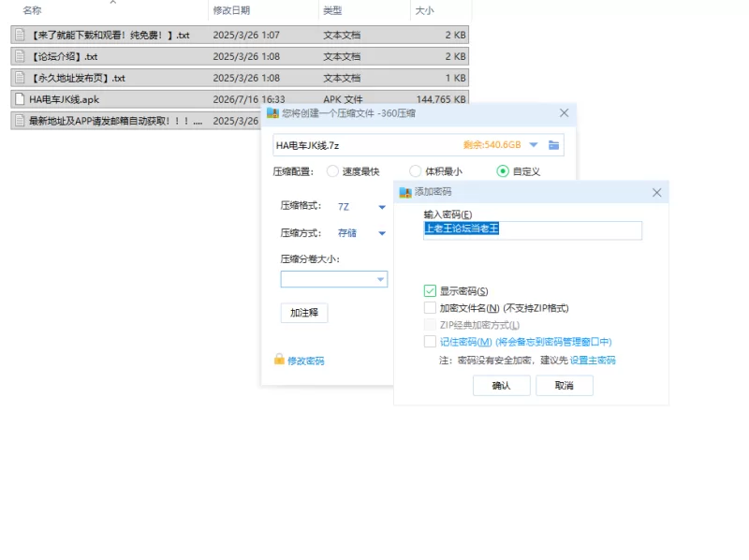This screenshot has width=749, height=560.
Task: Select the 【来了就能下载和观看！纯免费！】.txt file name
Action: (110, 35)
